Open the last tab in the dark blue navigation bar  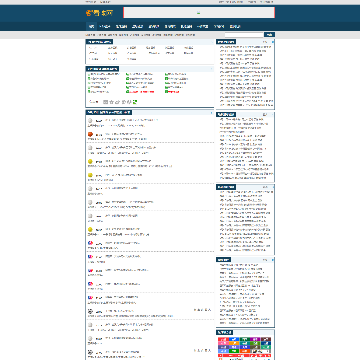click(x=235, y=26)
